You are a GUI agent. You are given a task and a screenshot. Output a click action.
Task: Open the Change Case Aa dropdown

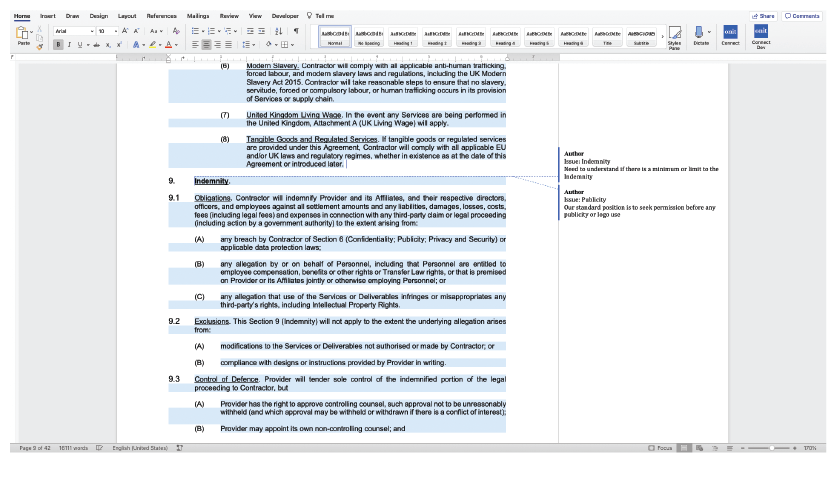(x=155, y=31)
